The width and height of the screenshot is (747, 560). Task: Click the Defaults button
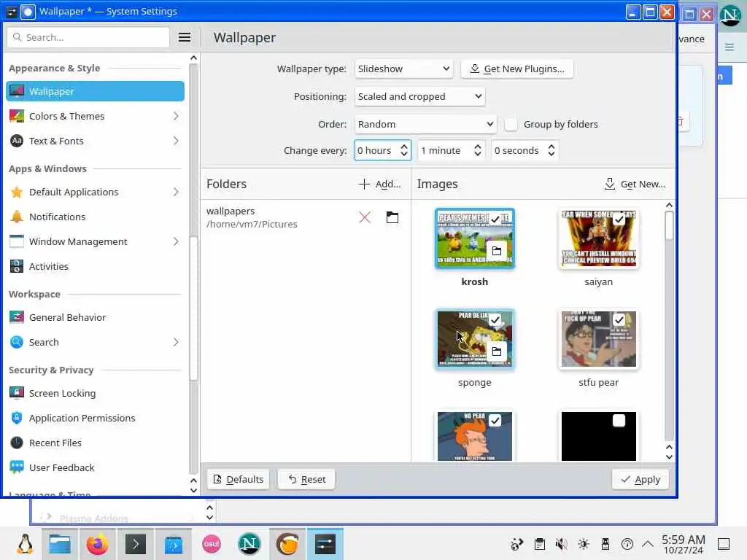click(x=239, y=480)
